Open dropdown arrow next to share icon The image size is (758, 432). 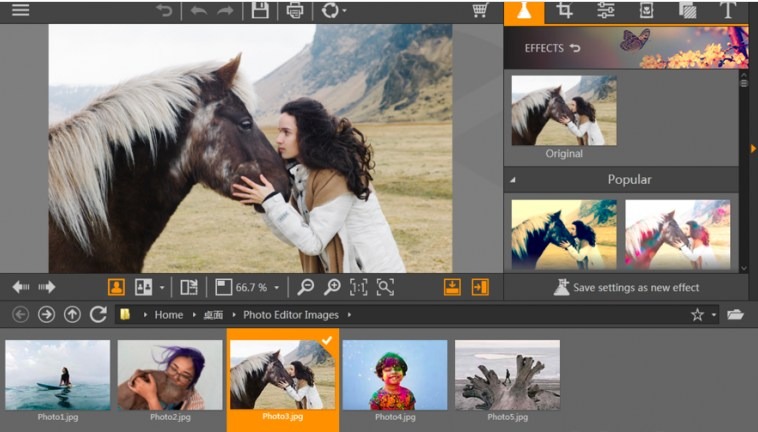tap(344, 11)
